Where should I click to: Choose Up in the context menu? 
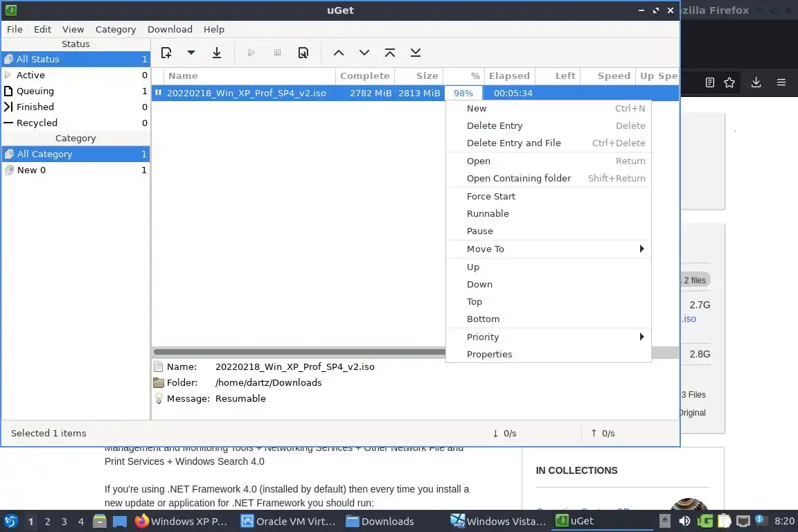(549, 267)
